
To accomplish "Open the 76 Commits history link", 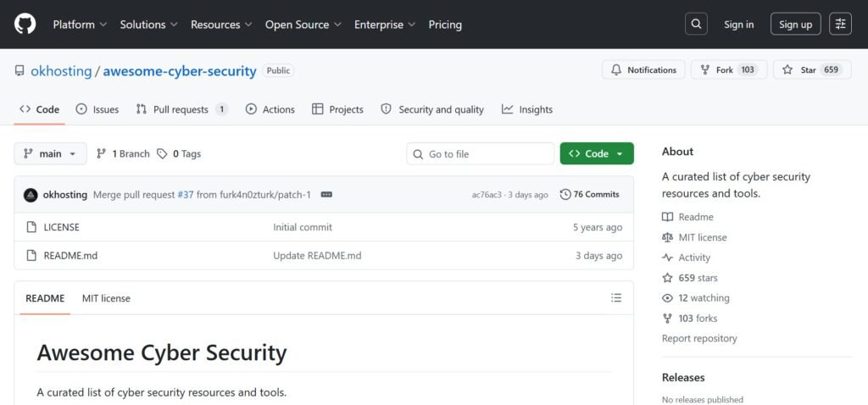I will 590,195.
